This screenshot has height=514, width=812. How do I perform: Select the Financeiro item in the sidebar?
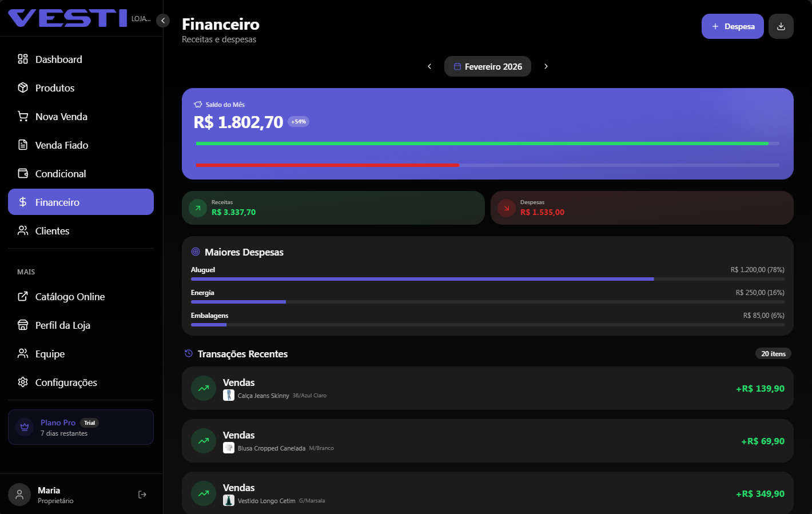pos(81,201)
